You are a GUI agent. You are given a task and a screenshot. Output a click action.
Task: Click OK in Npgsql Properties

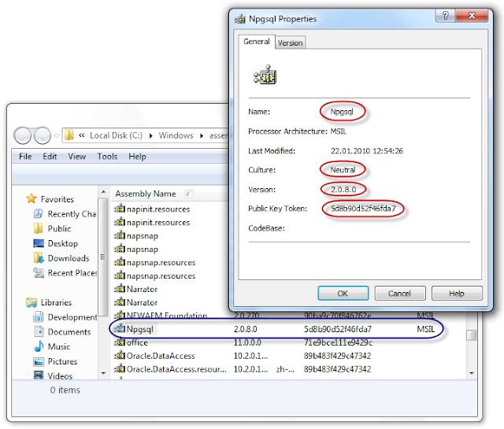click(343, 293)
